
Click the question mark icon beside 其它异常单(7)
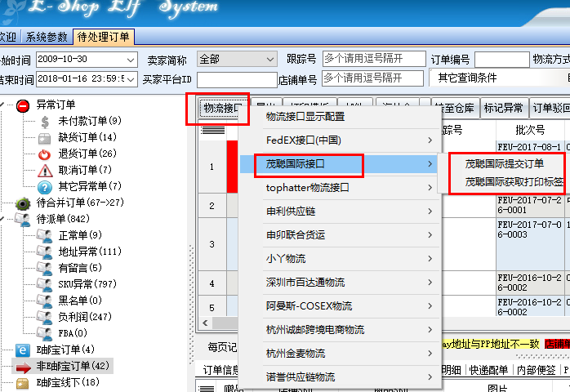click(x=45, y=187)
